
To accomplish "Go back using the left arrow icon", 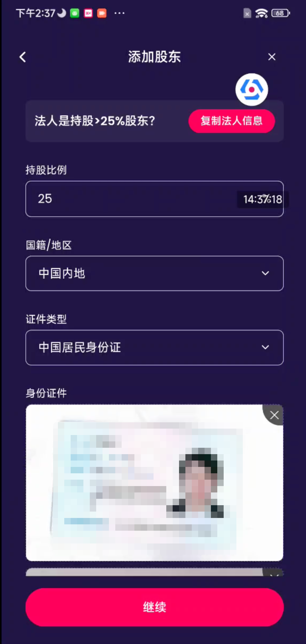I will tap(23, 57).
